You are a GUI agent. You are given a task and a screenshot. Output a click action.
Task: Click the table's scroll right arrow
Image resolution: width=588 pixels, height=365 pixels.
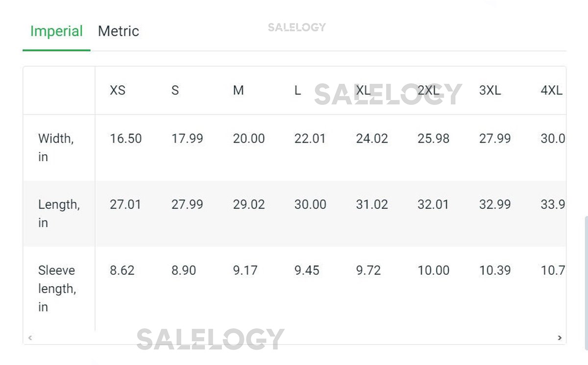[x=560, y=338]
